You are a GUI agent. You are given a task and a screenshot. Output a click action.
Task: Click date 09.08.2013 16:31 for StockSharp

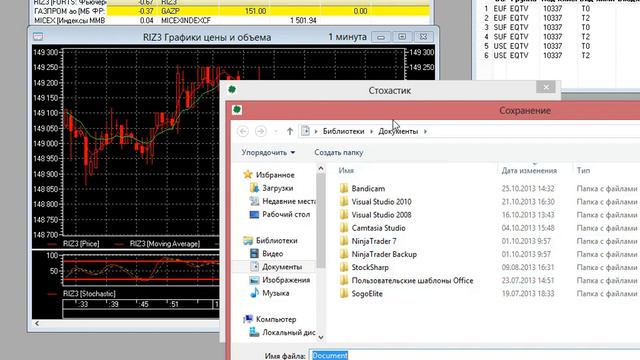(528, 267)
